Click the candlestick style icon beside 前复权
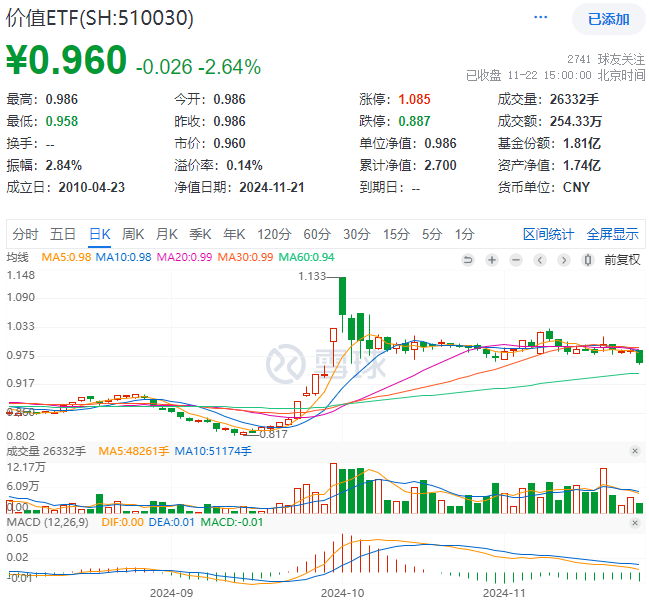This screenshot has width=649, height=603. [x=586, y=260]
